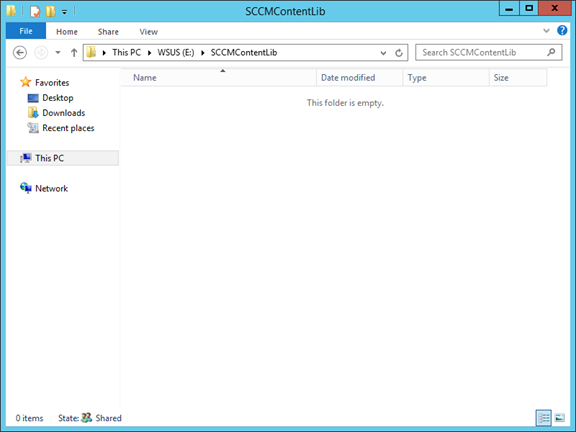Open Desktop in the navigation pane
The image size is (576, 432).
coord(58,98)
